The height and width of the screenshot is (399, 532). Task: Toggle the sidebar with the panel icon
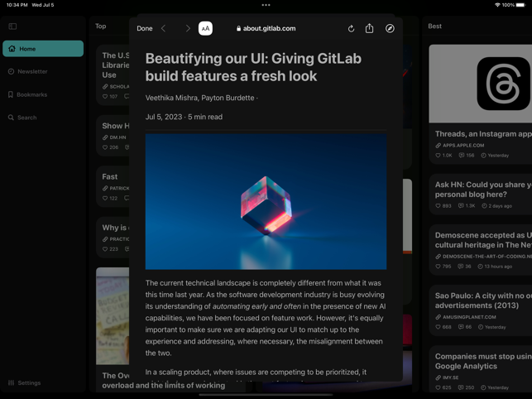click(12, 26)
